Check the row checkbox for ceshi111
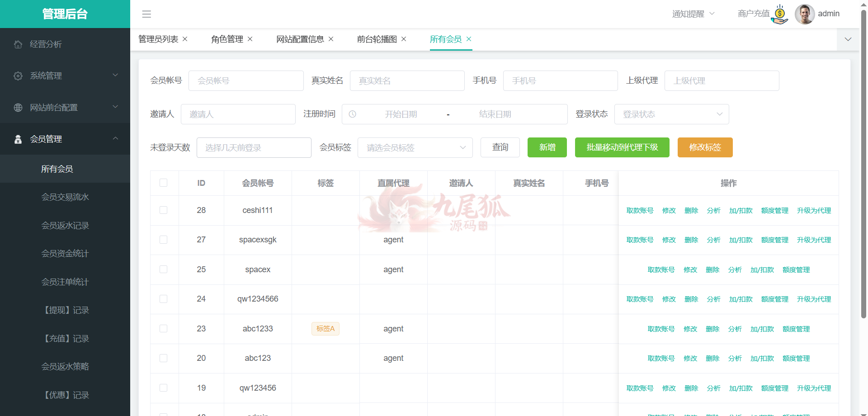868x416 pixels. (164, 210)
